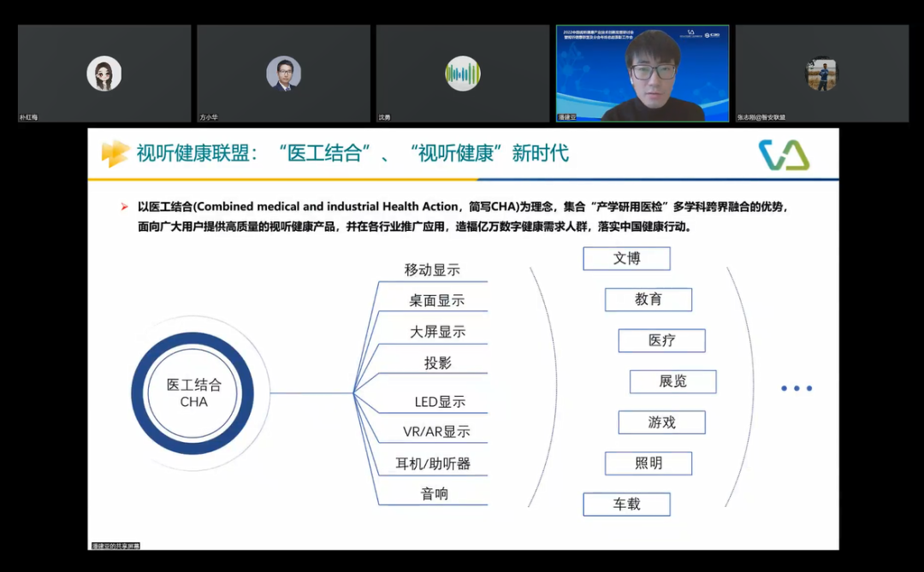Click the three blue dots ellipsis
924x572 pixels.
point(797,388)
